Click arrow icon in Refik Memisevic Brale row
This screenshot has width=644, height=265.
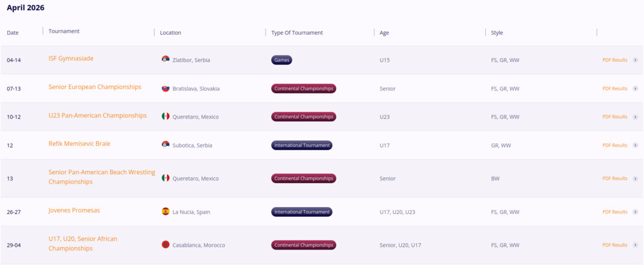click(636, 145)
